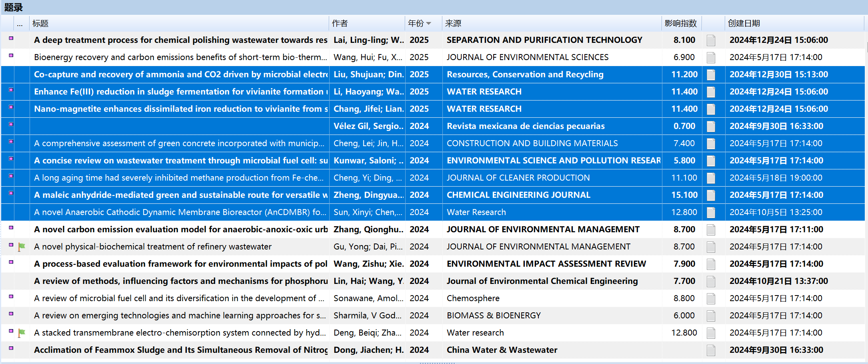Click date '2024年12月30日 15:13:00'
Image resolution: width=868 pixels, height=364 pixels.
[779, 74]
